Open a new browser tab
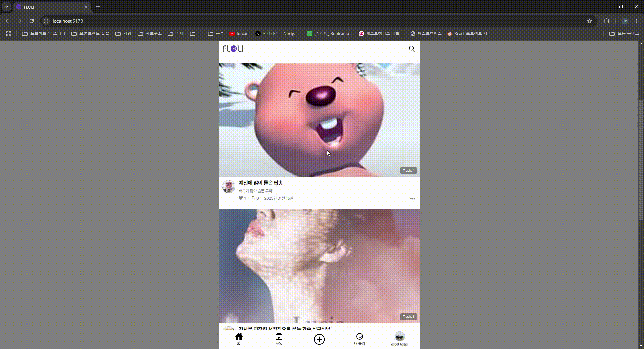This screenshot has width=644, height=349. (98, 7)
